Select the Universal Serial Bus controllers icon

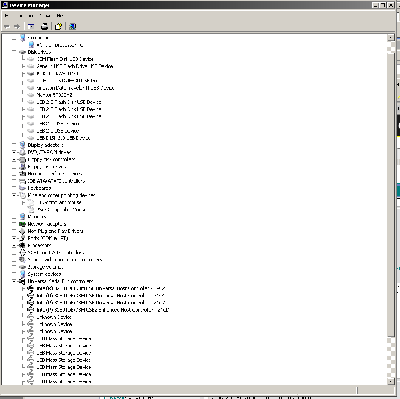pyautogui.click(x=22, y=281)
